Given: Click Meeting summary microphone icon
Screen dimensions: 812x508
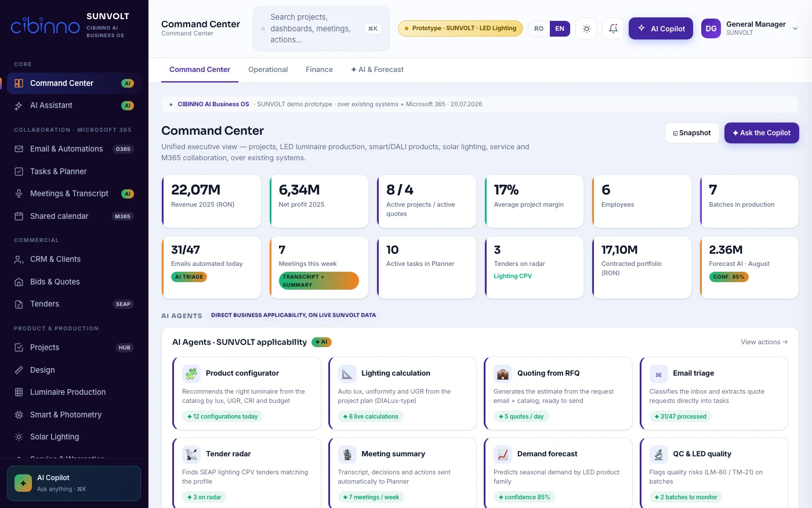Looking at the screenshot, I should point(347,455).
